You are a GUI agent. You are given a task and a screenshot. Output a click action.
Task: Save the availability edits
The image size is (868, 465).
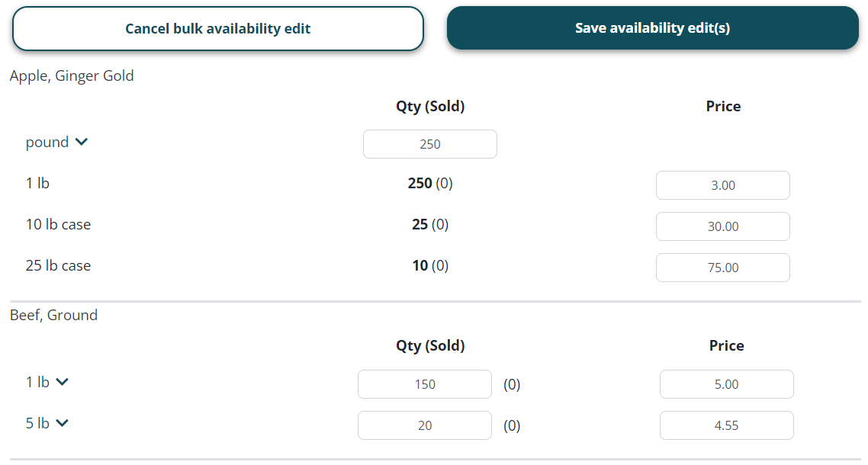(652, 28)
